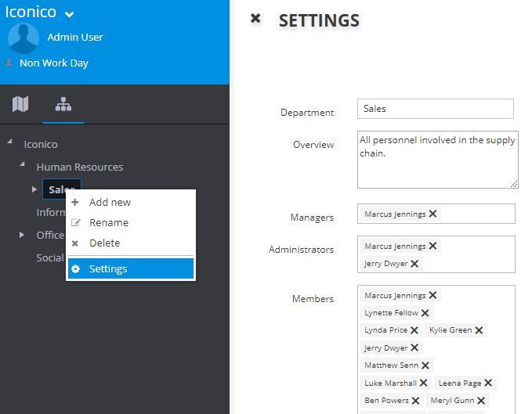This screenshot has height=414, width=532.
Task: Open Settings from the context menu
Action: click(108, 268)
